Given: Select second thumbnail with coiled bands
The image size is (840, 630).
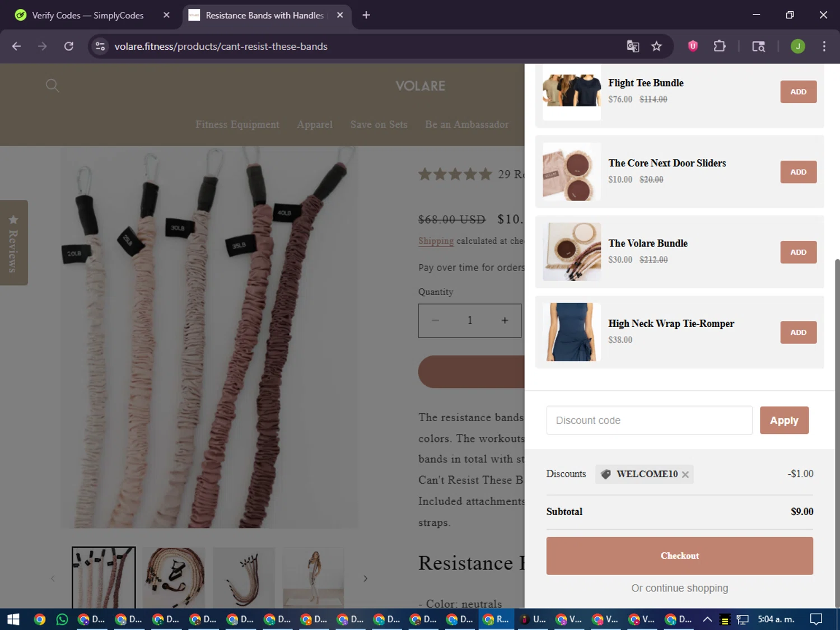Looking at the screenshot, I should [174, 578].
